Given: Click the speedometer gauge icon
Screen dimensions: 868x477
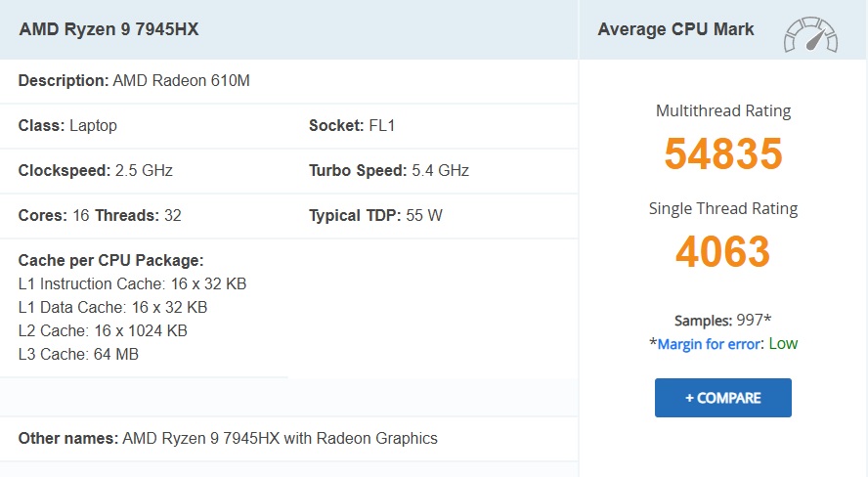Looking at the screenshot, I should [810, 34].
